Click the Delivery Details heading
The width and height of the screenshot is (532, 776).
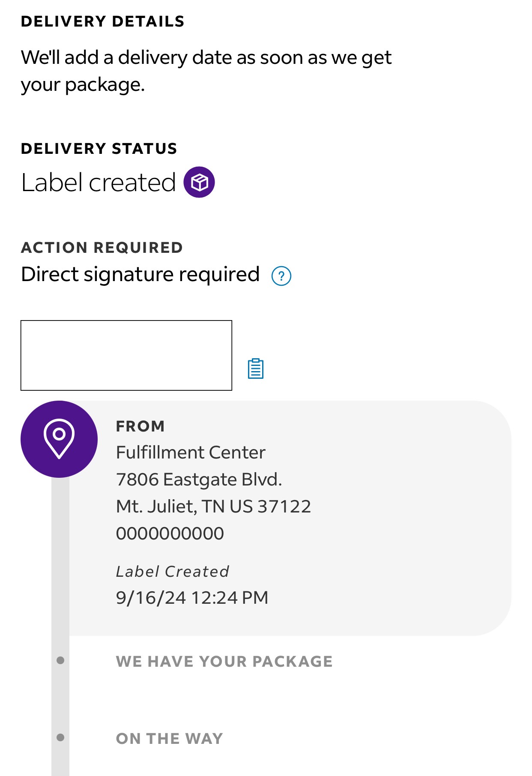coord(102,21)
